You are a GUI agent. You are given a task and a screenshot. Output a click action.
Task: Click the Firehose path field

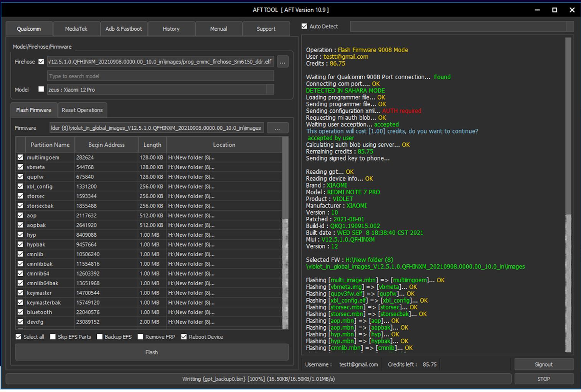tap(160, 61)
